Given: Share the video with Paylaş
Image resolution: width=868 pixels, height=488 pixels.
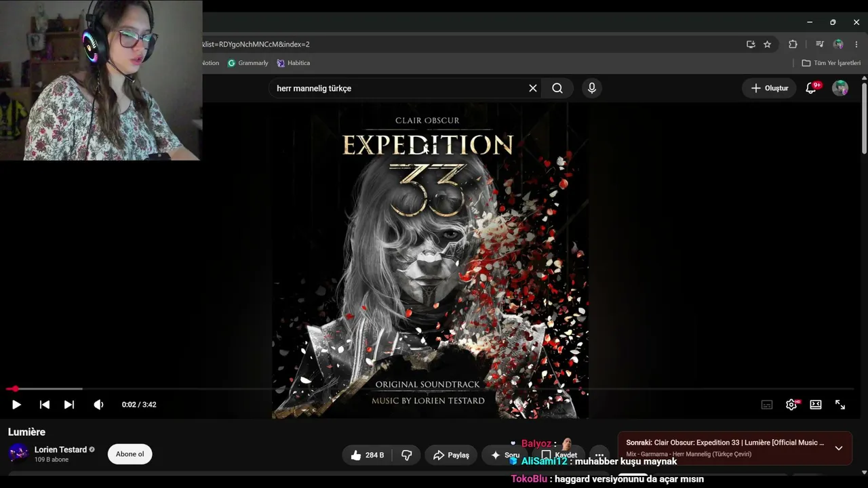Looking at the screenshot, I should coord(451,455).
